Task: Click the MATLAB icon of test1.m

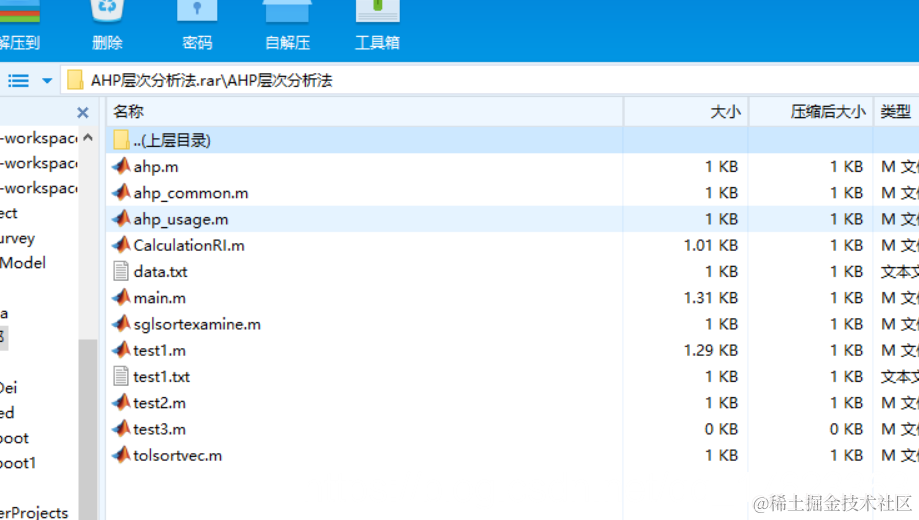Action: coord(121,350)
